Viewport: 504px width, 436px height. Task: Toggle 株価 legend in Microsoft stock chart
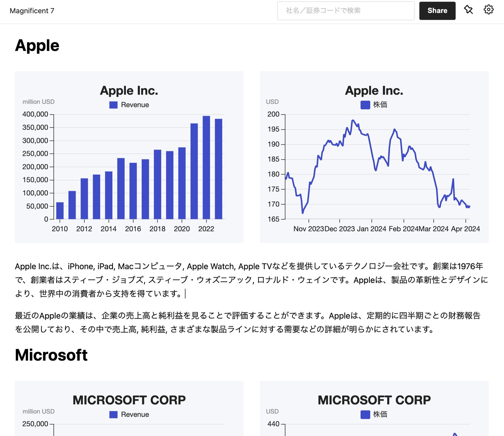[x=374, y=415]
